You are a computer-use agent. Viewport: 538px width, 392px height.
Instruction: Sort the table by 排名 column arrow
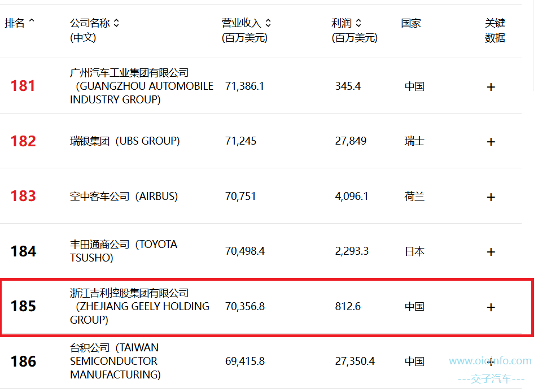(32, 21)
